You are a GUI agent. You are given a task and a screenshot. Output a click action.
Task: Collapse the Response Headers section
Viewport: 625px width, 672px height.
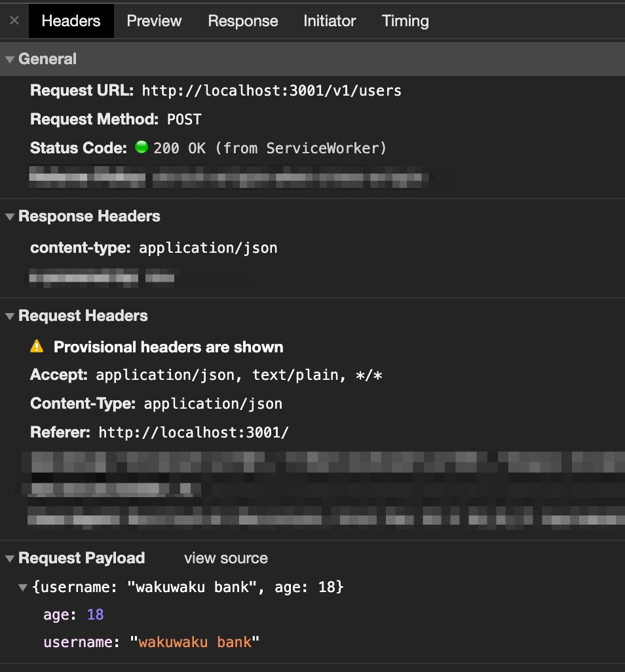(x=9, y=216)
